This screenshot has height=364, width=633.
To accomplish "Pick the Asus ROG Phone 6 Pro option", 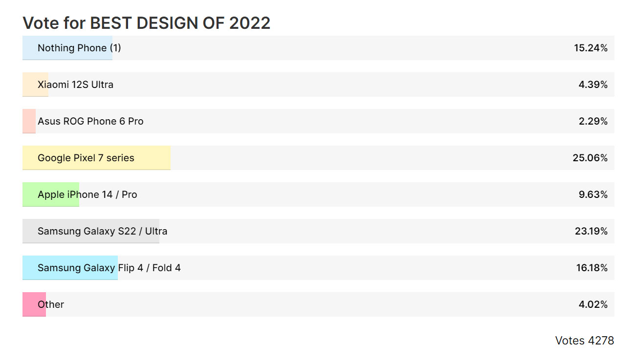I will [x=318, y=121].
